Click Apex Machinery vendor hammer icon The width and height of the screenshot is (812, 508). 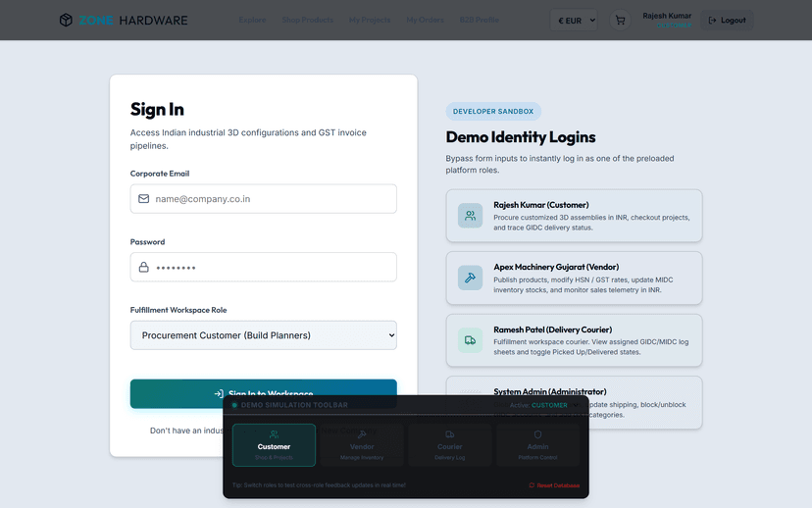[x=470, y=279]
